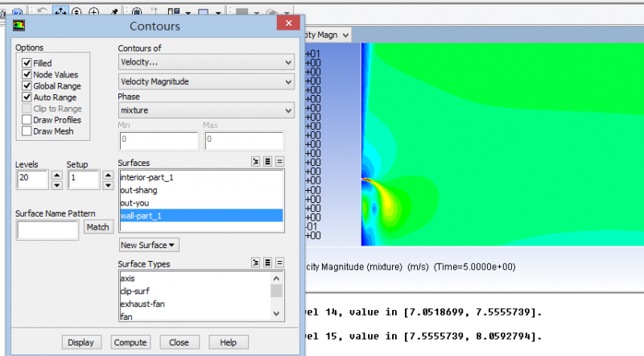Open the Velocity Magnitude dropdown

tap(206, 81)
